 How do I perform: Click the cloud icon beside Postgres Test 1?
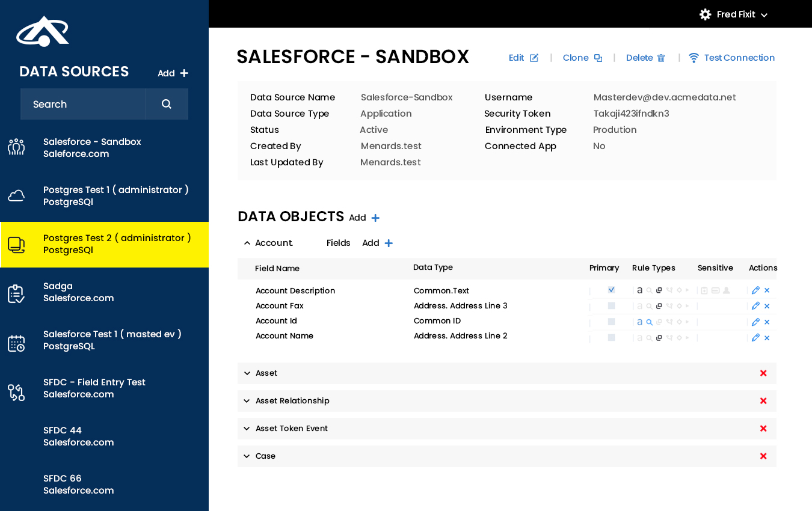tap(16, 195)
